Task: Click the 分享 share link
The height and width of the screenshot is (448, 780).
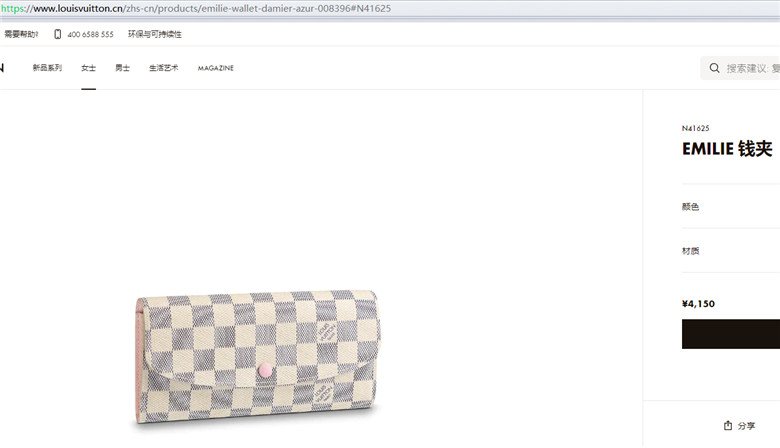Action: tap(746, 426)
